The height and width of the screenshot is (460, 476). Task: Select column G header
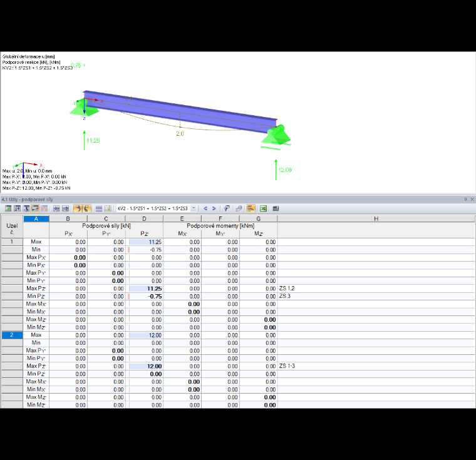pos(258,219)
